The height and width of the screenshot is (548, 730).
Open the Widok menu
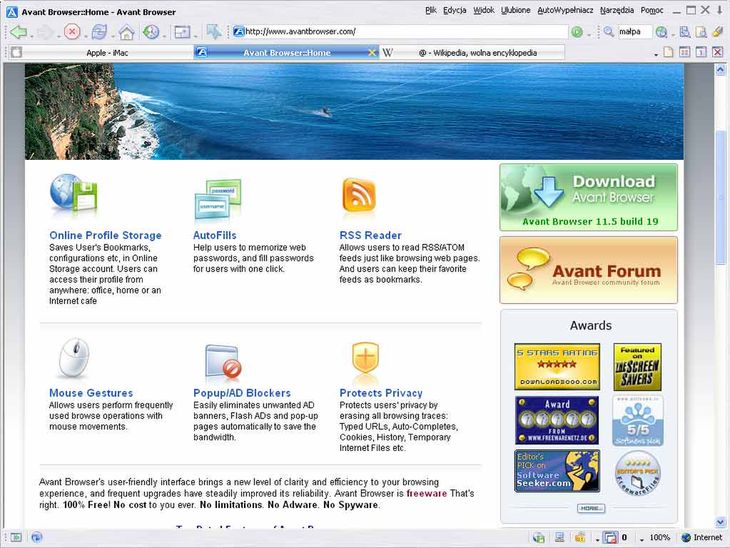484,10
